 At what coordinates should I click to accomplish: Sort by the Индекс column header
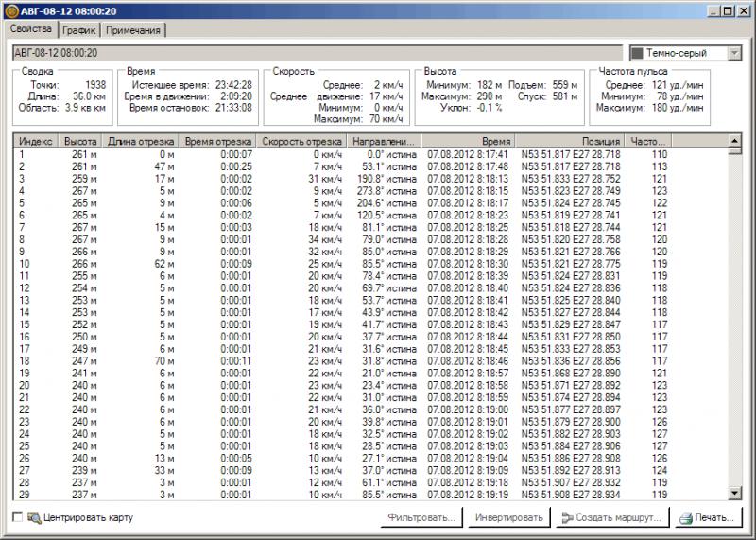pos(36,142)
